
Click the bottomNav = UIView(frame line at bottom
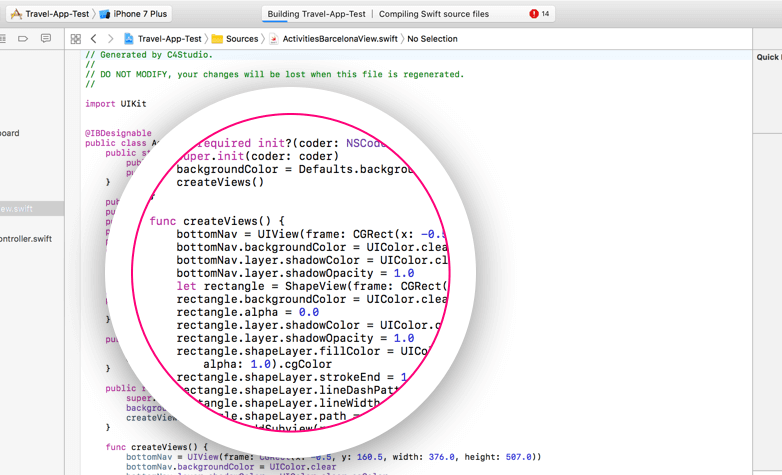(x=333, y=457)
